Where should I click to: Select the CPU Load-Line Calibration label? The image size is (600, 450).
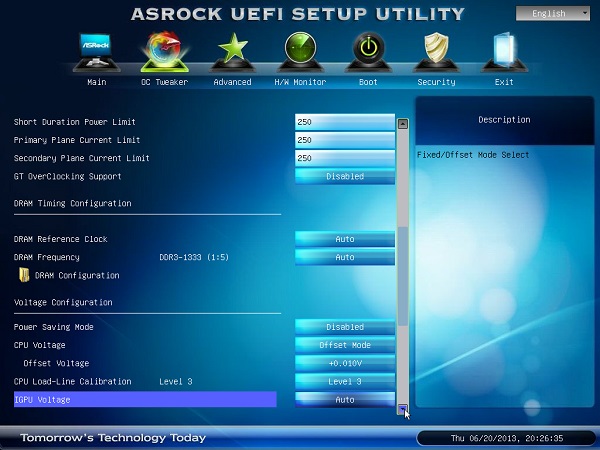pyautogui.click(x=72, y=382)
